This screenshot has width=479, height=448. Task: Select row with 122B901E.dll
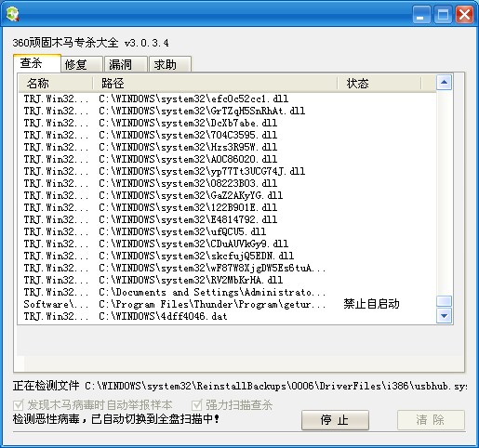227,207
